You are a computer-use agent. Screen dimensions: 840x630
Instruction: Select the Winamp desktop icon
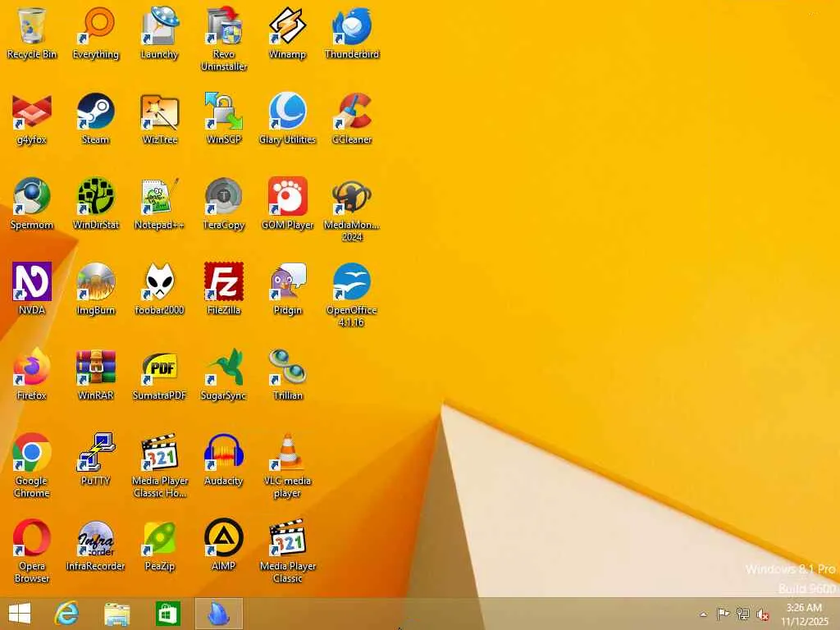click(x=288, y=33)
